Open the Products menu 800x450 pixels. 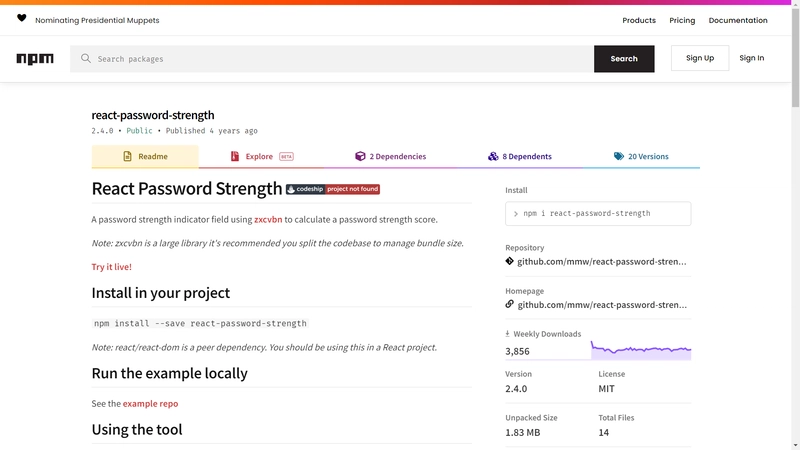click(x=639, y=20)
